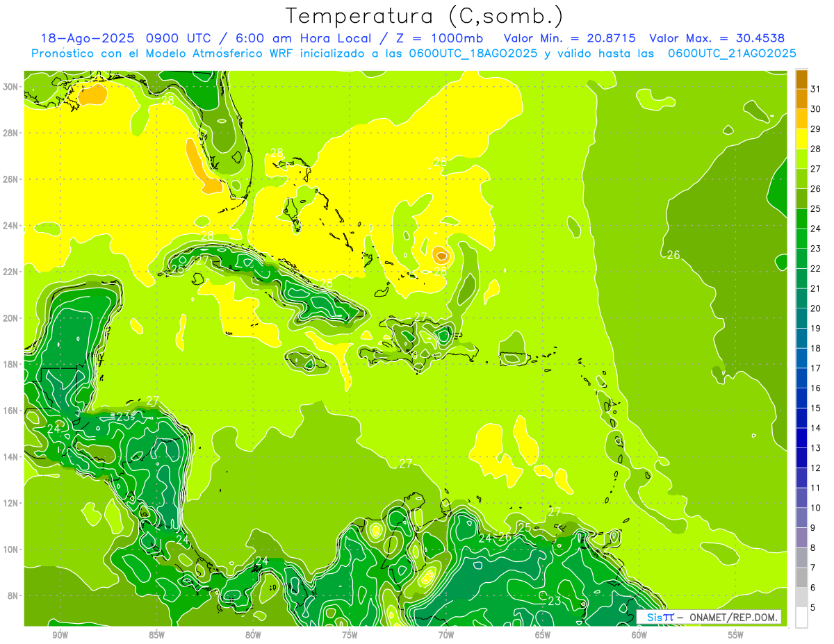
Task: Click the 85W longitude axis label
Action: [x=156, y=635]
